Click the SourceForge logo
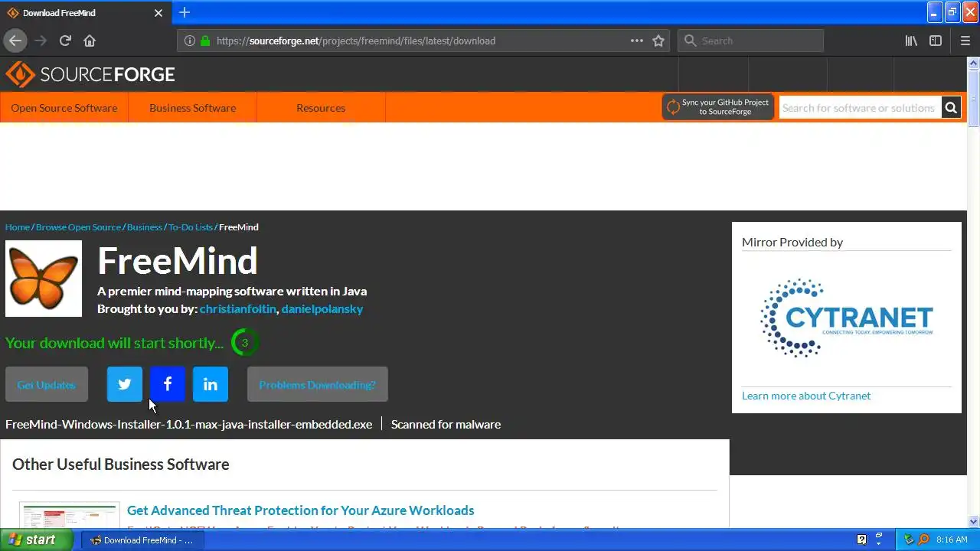This screenshot has width=980, height=551. pos(90,74)
